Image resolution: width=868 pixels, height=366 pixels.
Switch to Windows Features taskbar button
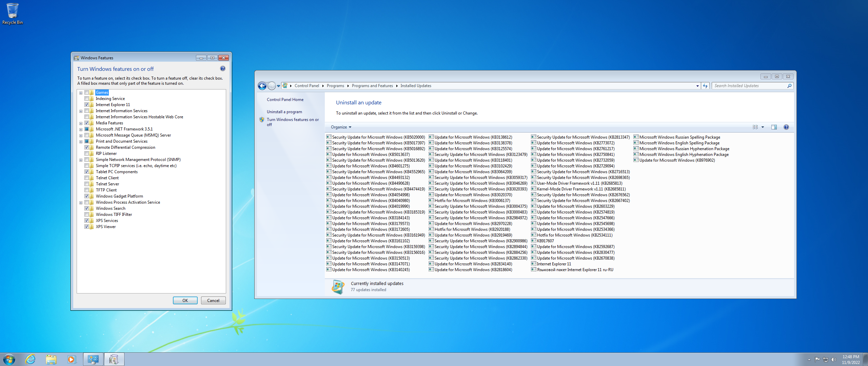(x=114, y=359)
